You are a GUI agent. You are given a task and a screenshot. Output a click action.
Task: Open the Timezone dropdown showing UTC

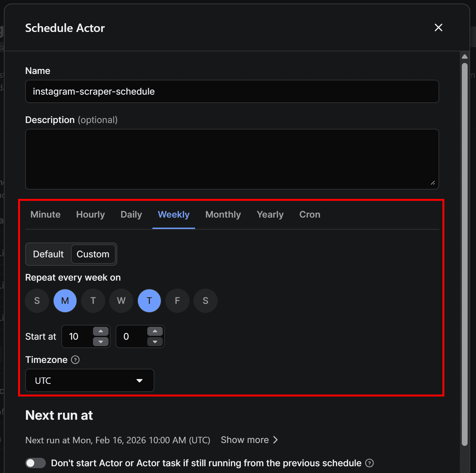pyautogui.click(x=89, y=380)
